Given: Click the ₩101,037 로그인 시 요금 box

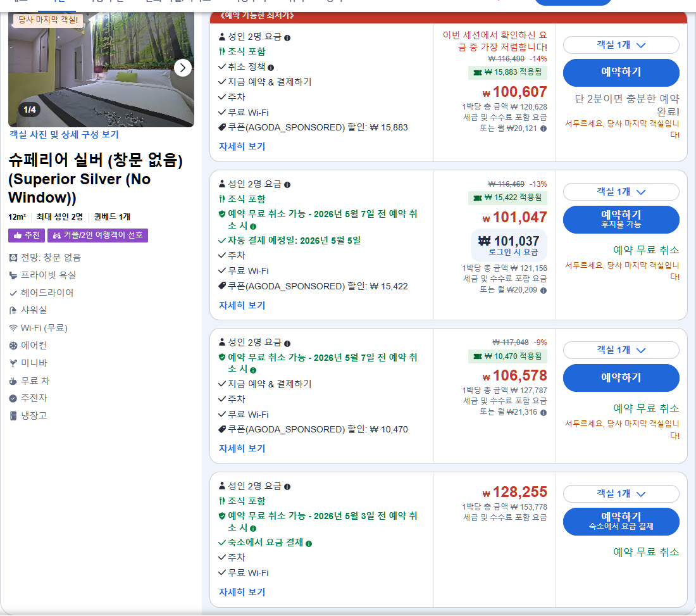Looking at the screenshot, I should (509, 245).
